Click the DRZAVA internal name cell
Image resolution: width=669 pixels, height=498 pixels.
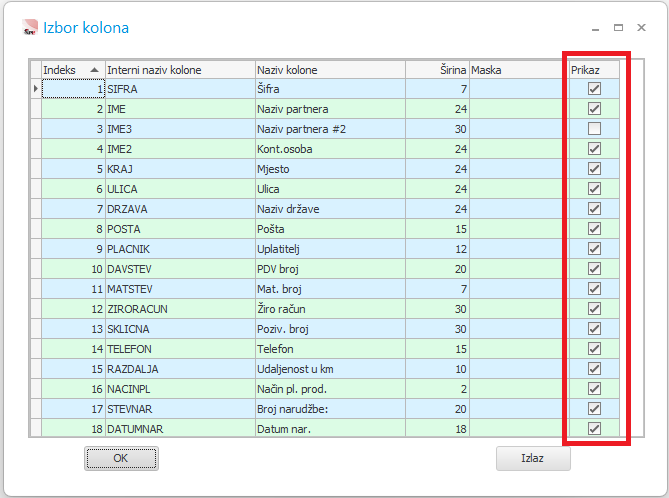(x=180, y=209)
